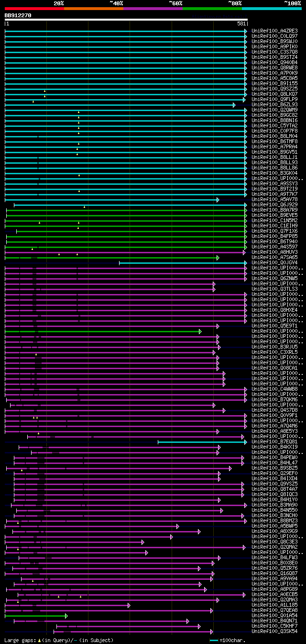Open hit UniRef100_C0LQ97
The width and height of the screenshot is (306, 644).
[274, 36]
